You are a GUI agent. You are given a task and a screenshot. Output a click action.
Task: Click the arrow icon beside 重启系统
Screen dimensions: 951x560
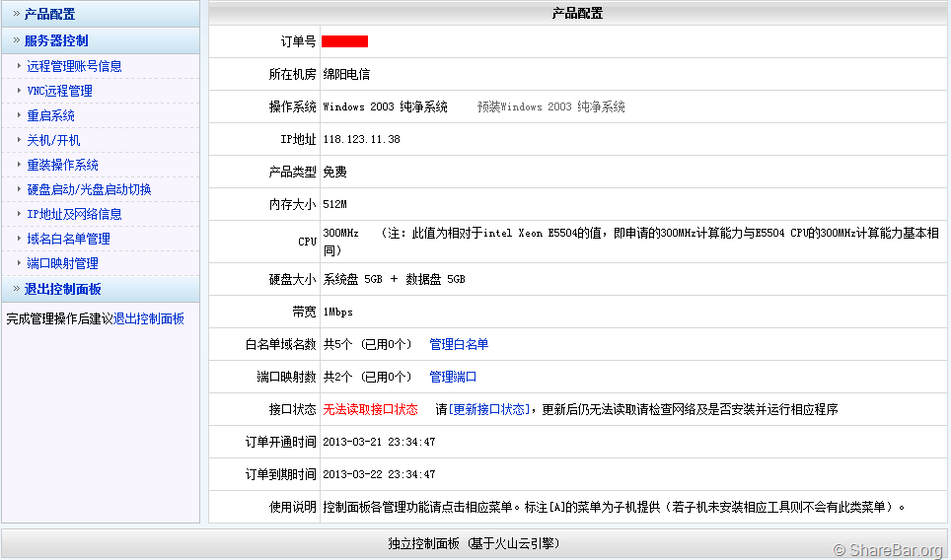point(19,115)
